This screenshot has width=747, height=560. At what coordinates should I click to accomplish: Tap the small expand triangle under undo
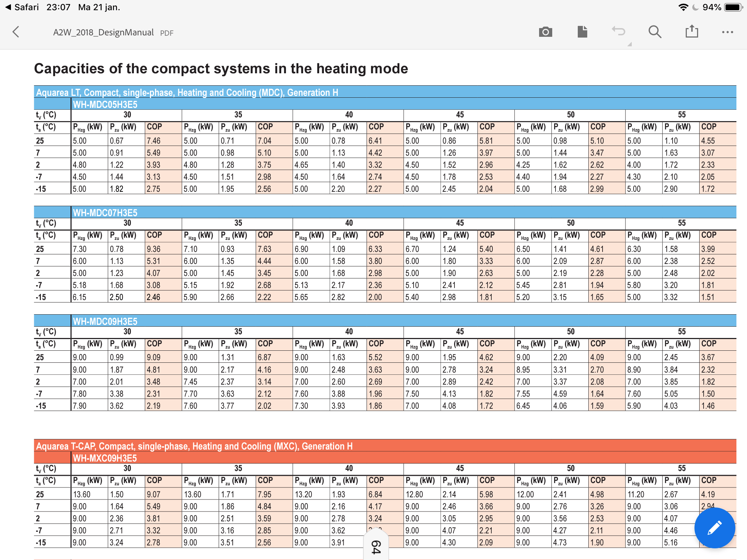tap(629, 44)
